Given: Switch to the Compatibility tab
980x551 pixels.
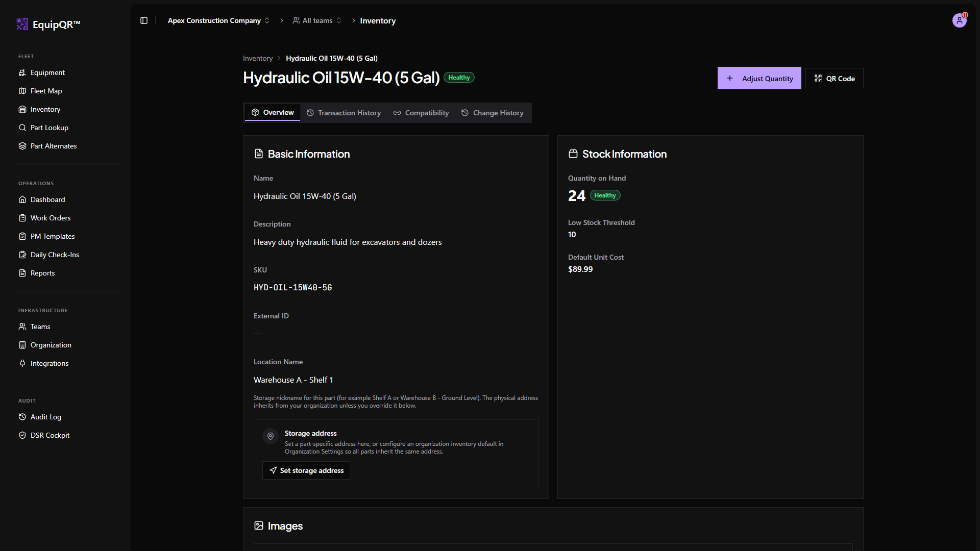Looking at the screenshot, I should pos(421,113).
